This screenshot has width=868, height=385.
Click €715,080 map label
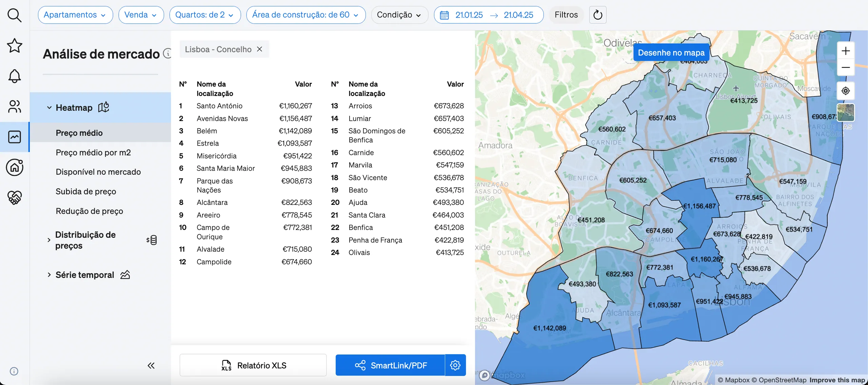click(723, 160)
